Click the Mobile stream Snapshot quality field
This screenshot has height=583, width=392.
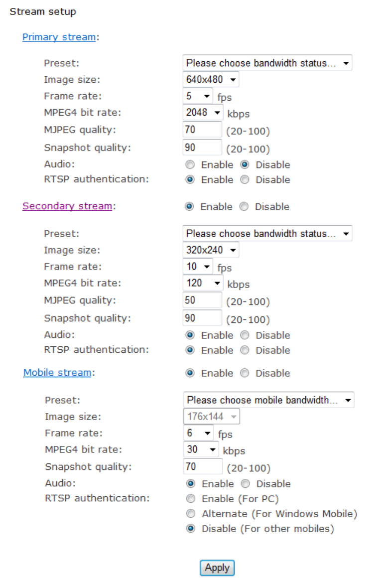pos(203,467)
